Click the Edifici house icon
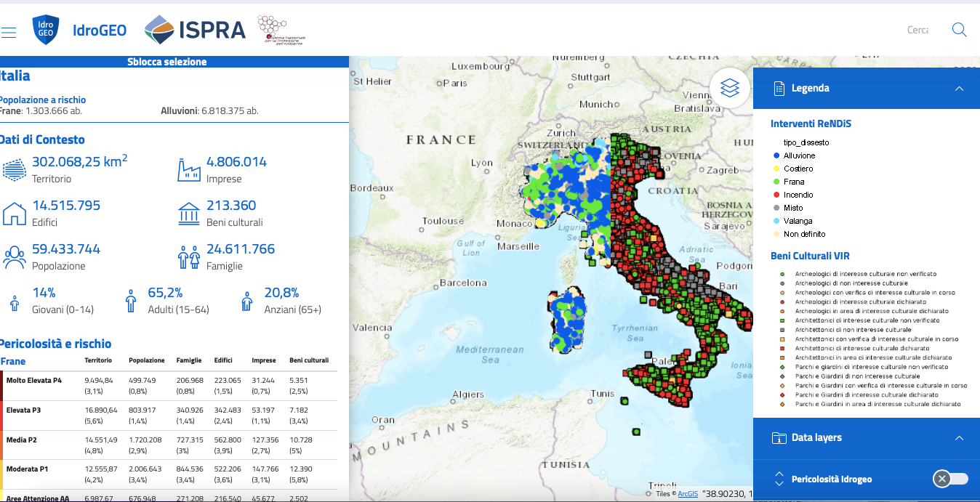 14,214
